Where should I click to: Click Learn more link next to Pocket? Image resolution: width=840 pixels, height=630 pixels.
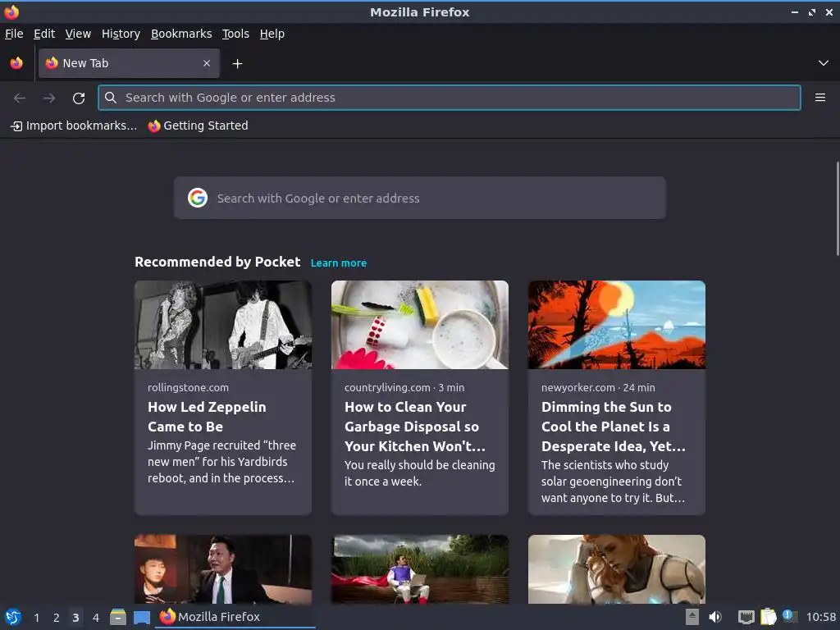(339, 263)
